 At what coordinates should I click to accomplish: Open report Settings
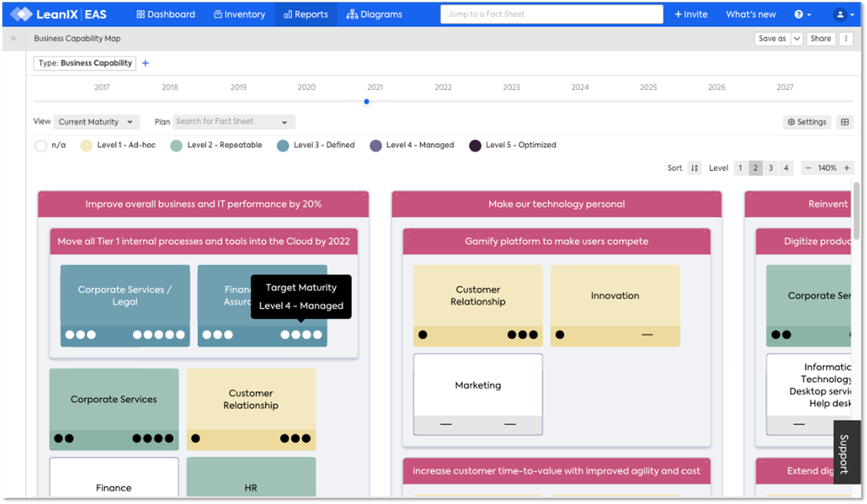pos(807,122)
